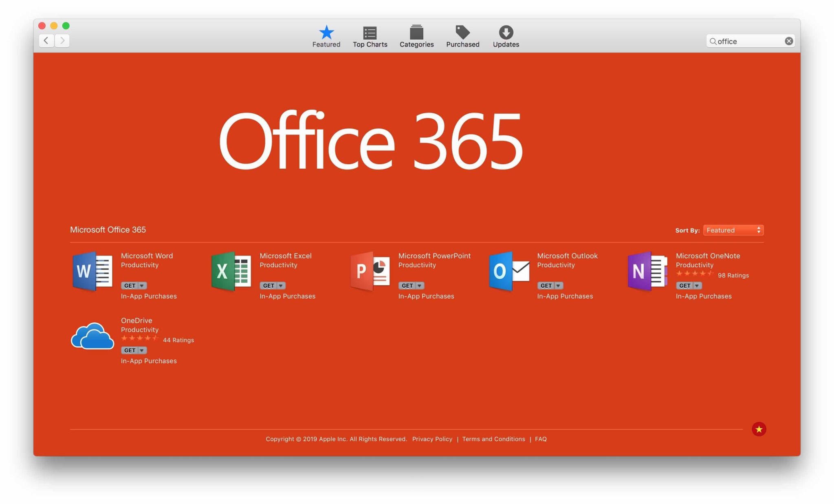Open the Terms and Conditions link
The width and height of the screenshot is (834, 504).
coord(493,439)
